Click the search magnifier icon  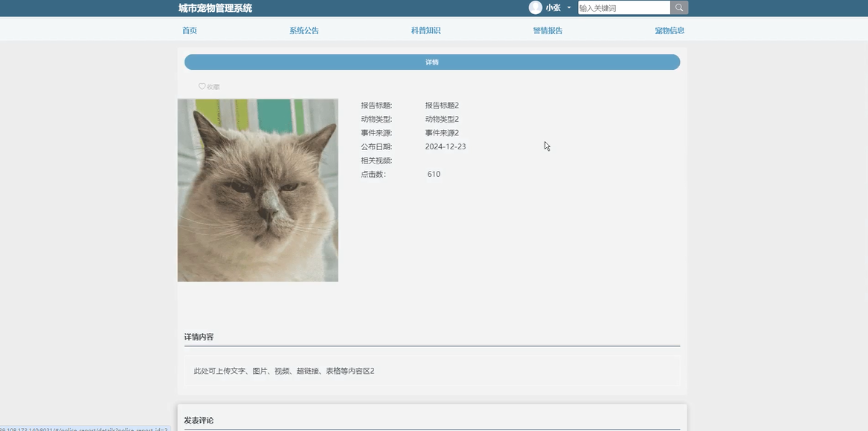tap(678, 7)
